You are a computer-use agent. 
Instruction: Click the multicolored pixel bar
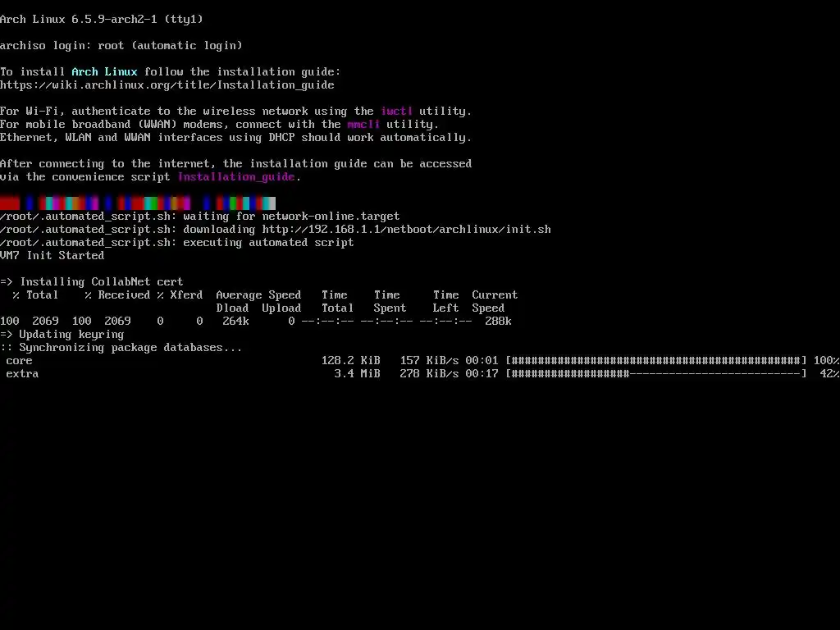(x=138, y=203)
